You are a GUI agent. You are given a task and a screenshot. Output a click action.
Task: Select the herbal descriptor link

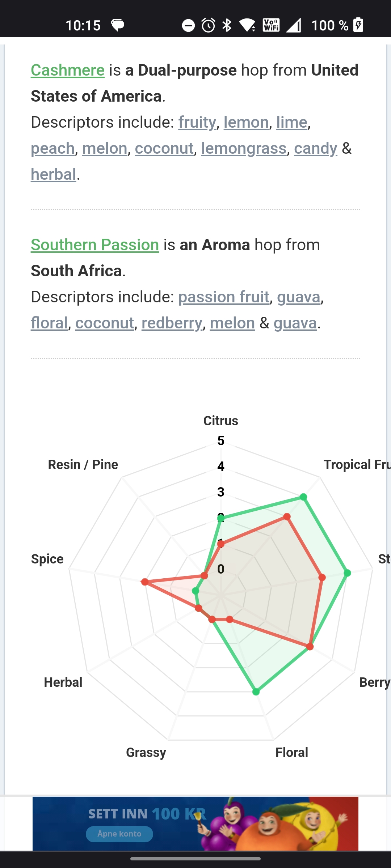[x=54, y=174]
